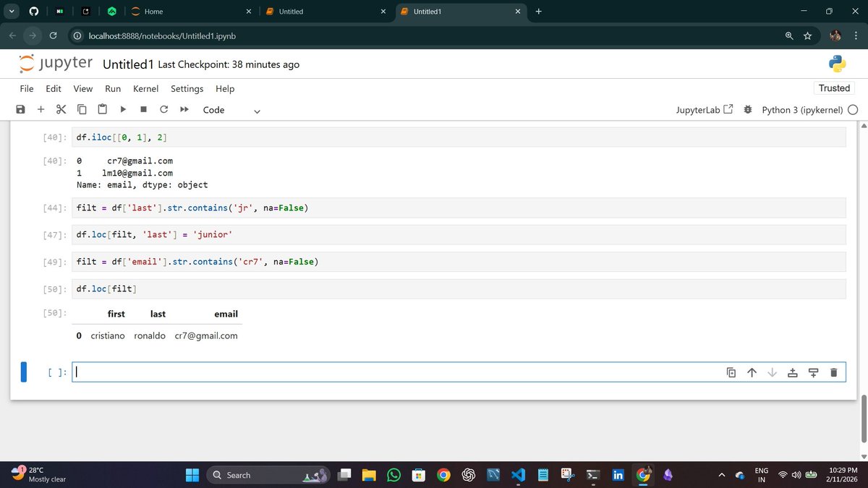Open the Help menu

point(225,88)
